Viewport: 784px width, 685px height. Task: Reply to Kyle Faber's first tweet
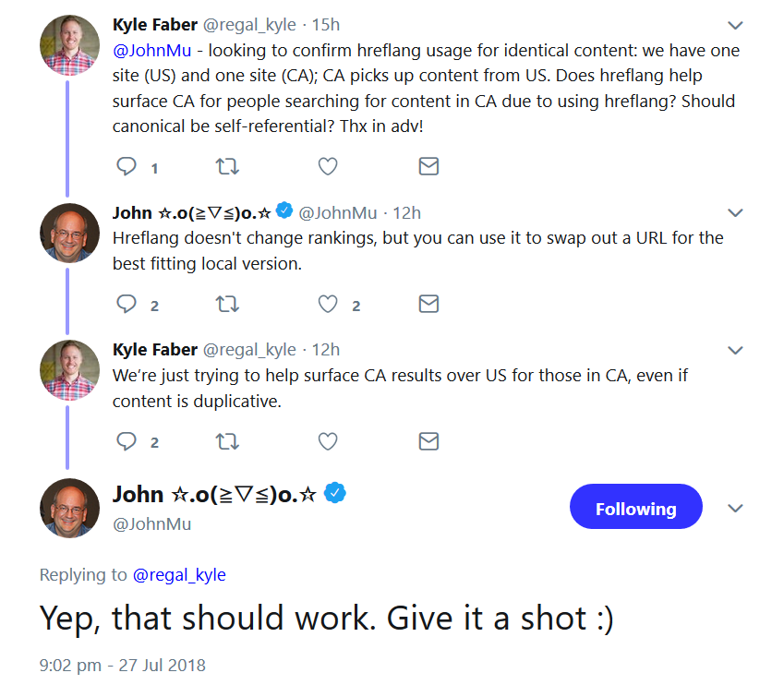(127, 166)
